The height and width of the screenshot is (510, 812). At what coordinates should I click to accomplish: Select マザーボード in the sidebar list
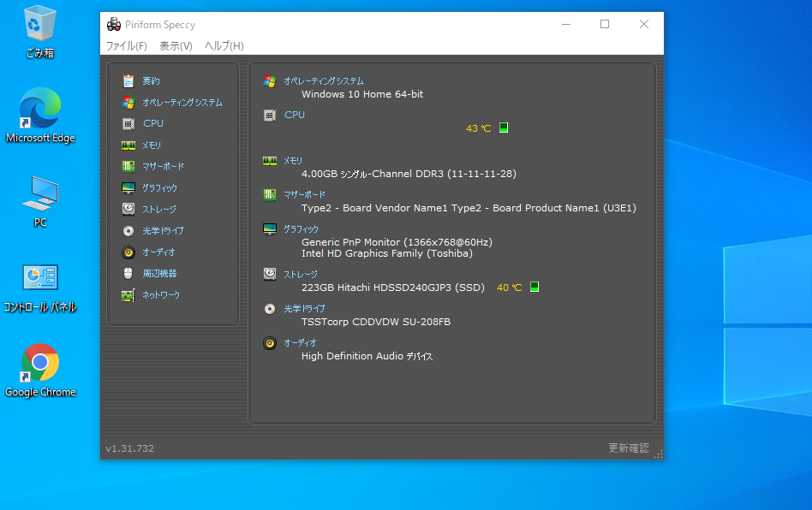coord(164,167)
